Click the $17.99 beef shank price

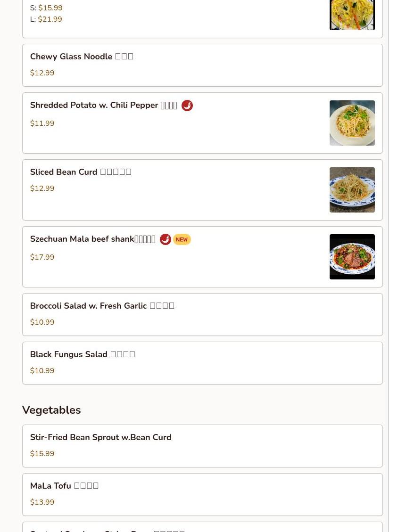42,257
